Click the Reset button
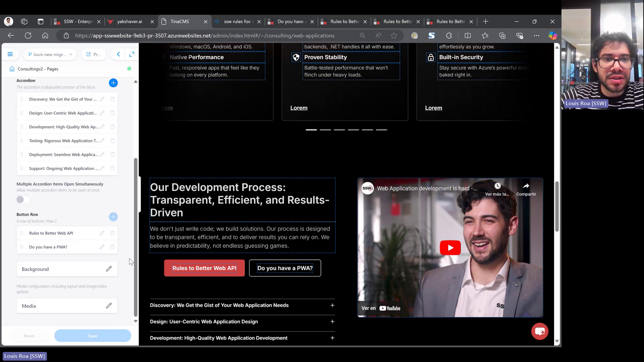644x362 pixels. pos(29,336)
